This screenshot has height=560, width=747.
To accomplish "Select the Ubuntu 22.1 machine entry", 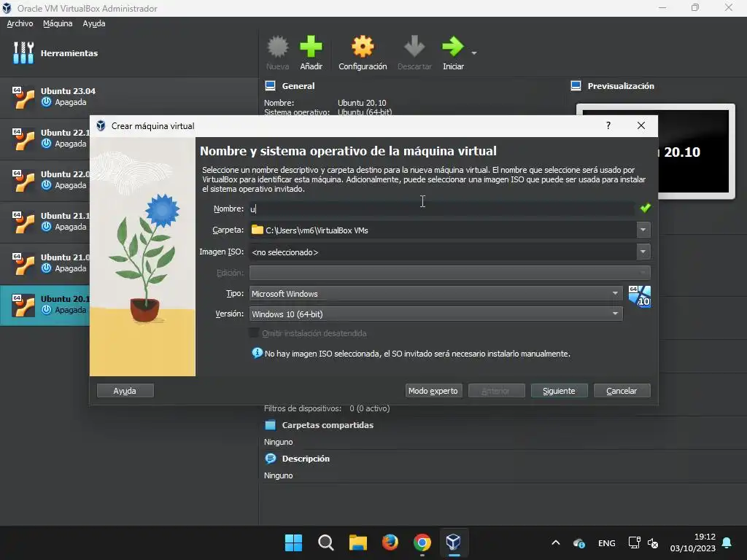I will pos(45,139).
